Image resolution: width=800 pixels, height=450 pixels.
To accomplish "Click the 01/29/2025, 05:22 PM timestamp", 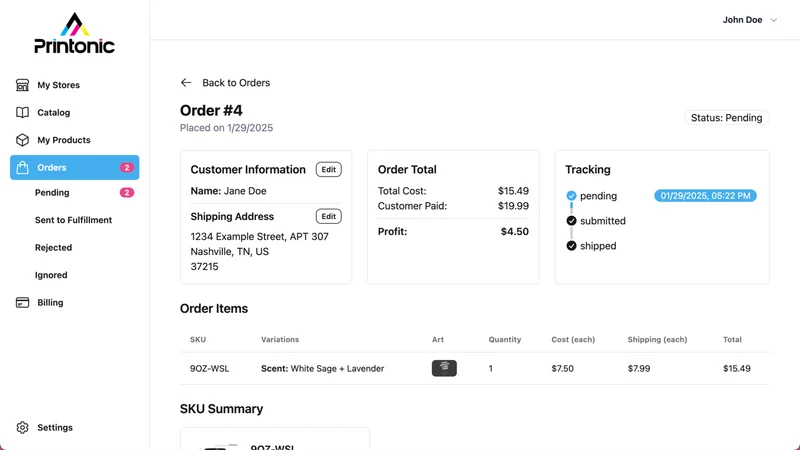I will coord(706,196).
